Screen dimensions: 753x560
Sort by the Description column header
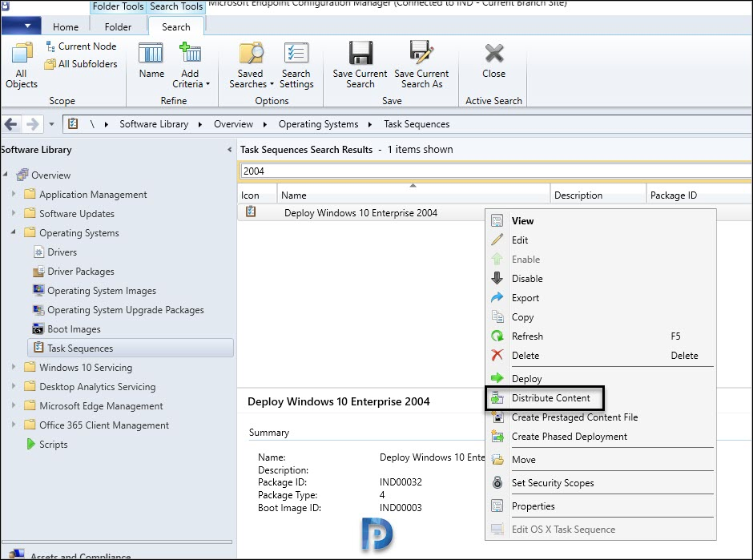point(598,195)
